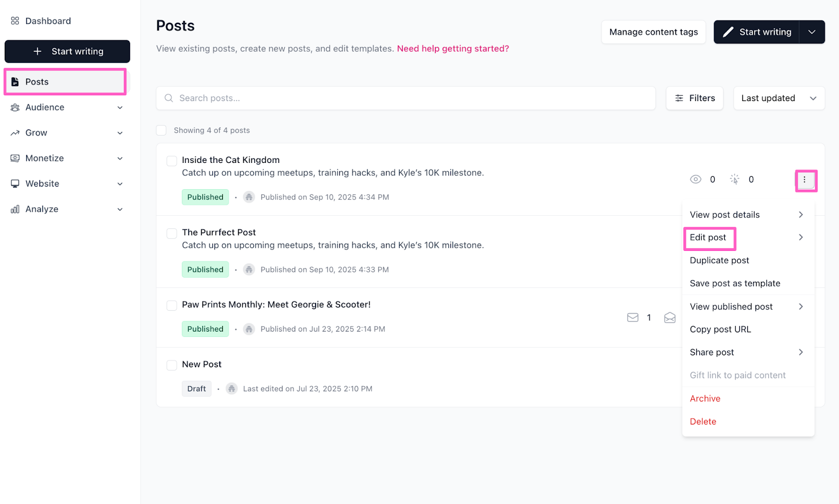Click into the Search posts field

click(x=405, y=98)
